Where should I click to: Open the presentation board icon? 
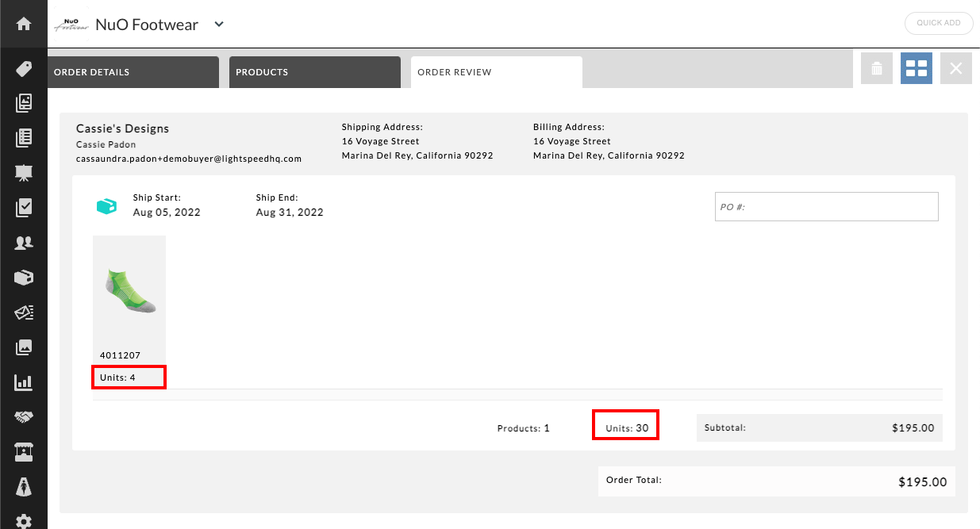click(24, 173)
